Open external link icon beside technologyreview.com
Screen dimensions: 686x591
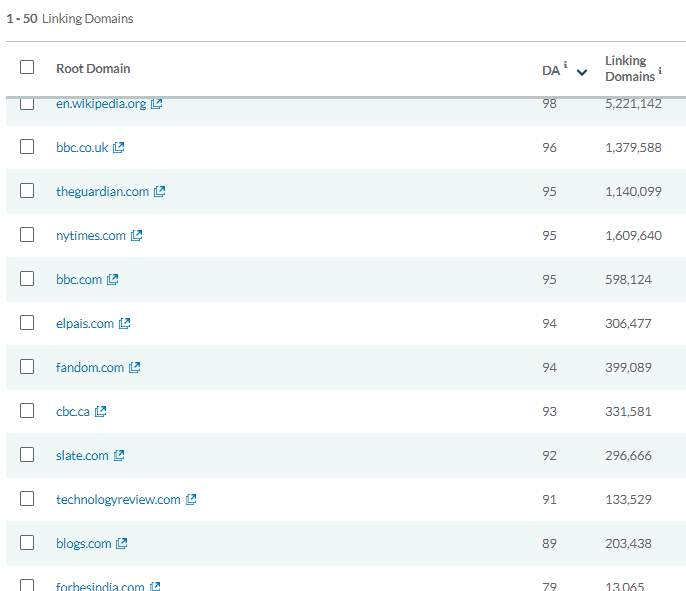click(x=191, y=499)
